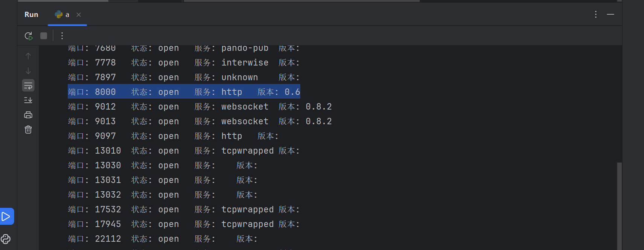
Task: Open more run toolbar actions
Action: pyautogui.click(x=62, y=36)
